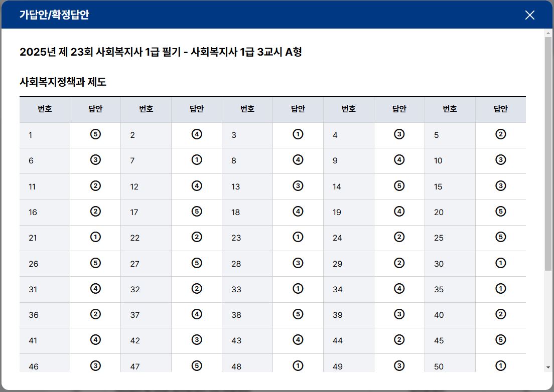Click the circled answer for question 50
The width and height of the screenshot is (554, 392).
coord(500,366)
